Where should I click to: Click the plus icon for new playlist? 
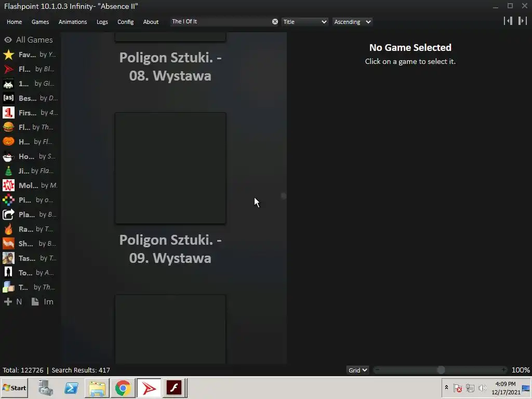coord(8,302)
